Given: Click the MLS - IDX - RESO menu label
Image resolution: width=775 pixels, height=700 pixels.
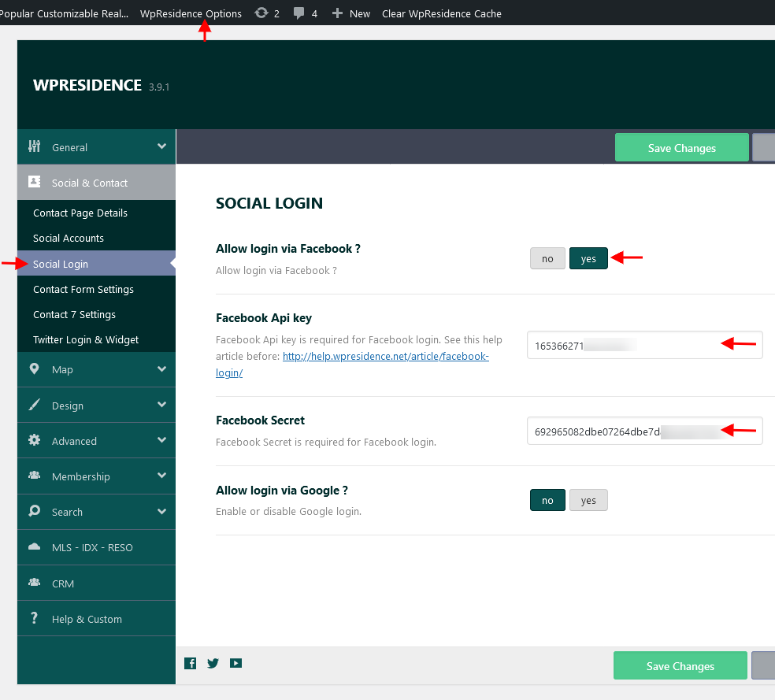Looking at the screenshot, I should tap(92, 547).
